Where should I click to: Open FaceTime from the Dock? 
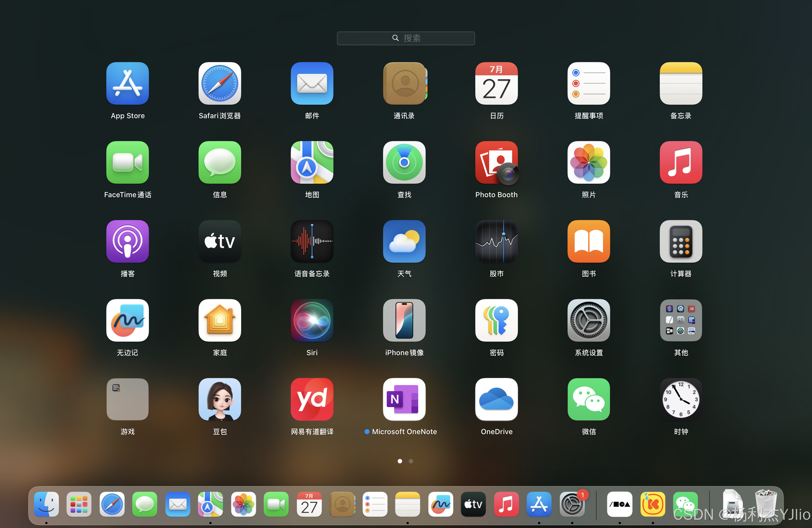click(276, 504)
